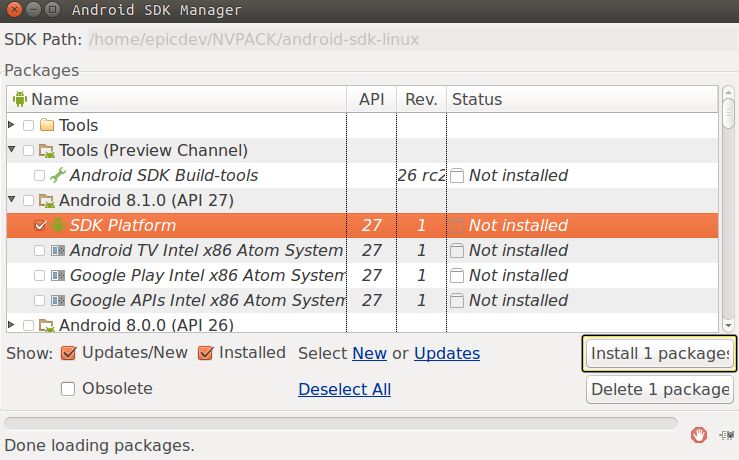Viewport: 739px width, 460px height.
Task: Toggle the Updates/New show filter
Action: [68, 353]
